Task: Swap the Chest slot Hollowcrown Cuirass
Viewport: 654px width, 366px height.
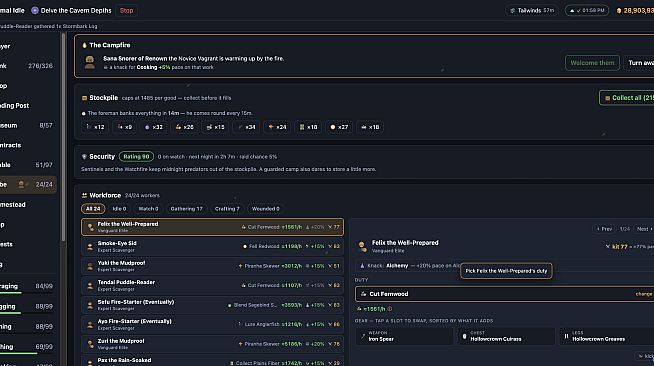Action: (x=506, y=336)
